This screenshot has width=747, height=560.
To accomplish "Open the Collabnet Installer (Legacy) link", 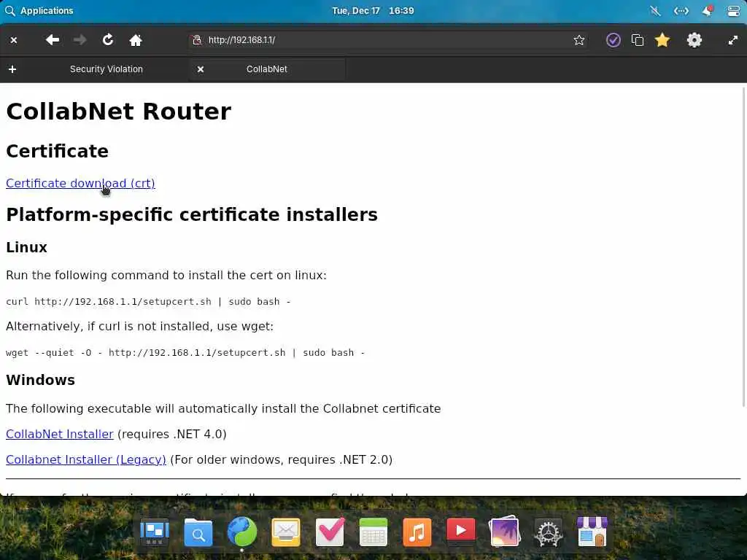I will (x=86, y=459).
